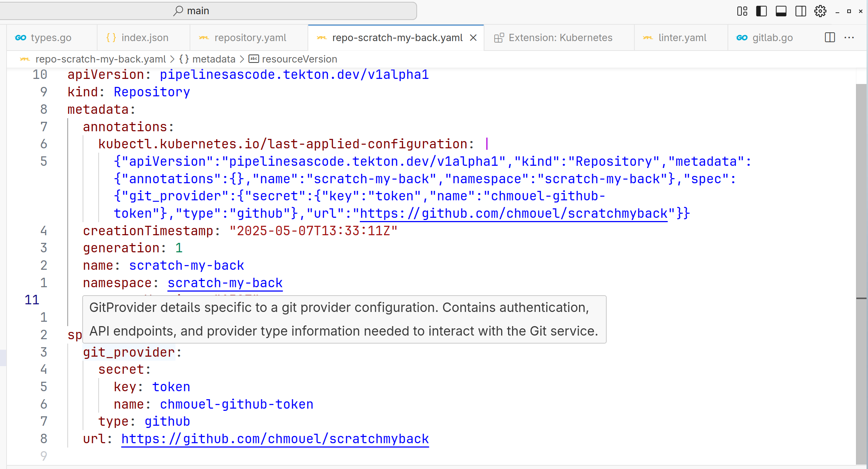Switch to the repository.yaml tab
The height and width of the screenshot is (469, 868).
250,37
